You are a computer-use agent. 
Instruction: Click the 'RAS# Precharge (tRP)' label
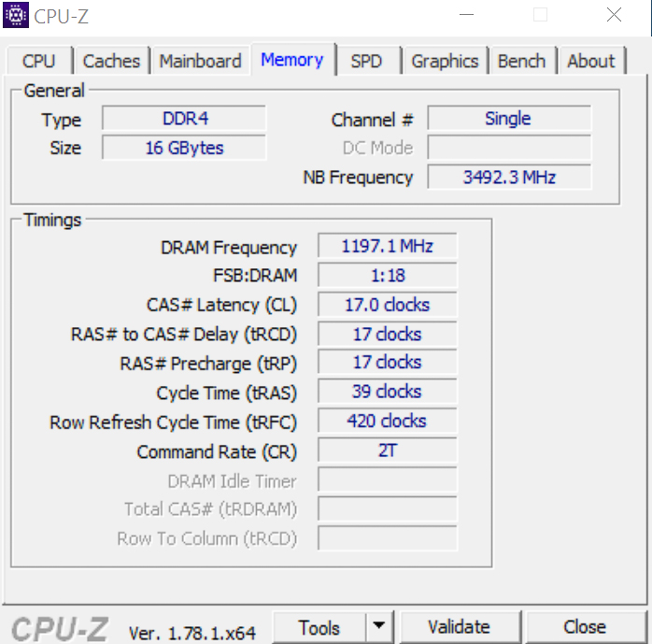208,364
